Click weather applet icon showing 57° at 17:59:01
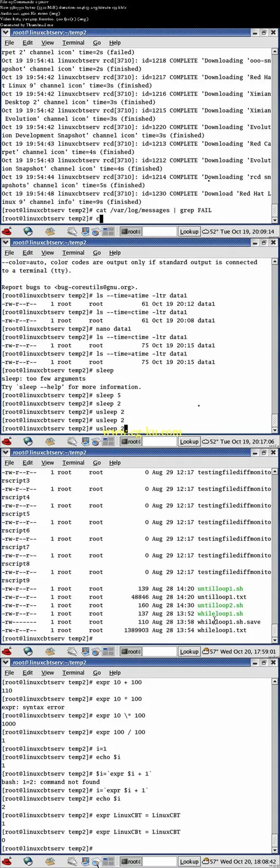280x868 pixels. click(206, 651)
